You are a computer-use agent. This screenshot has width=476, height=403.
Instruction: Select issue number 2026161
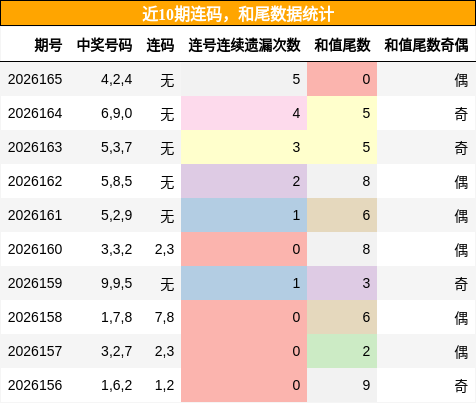[x=35, y=215]
